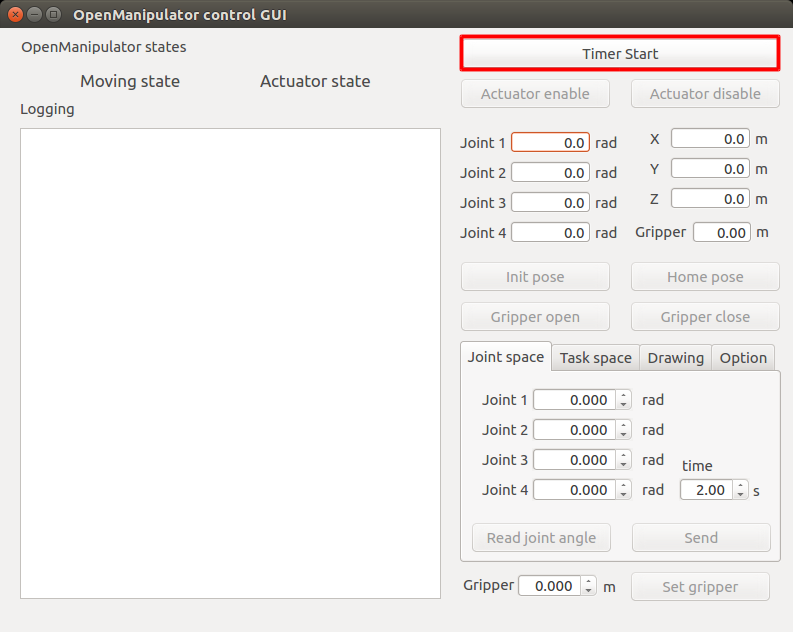
Task: Select the Option tab
Action: coord(743,358)
